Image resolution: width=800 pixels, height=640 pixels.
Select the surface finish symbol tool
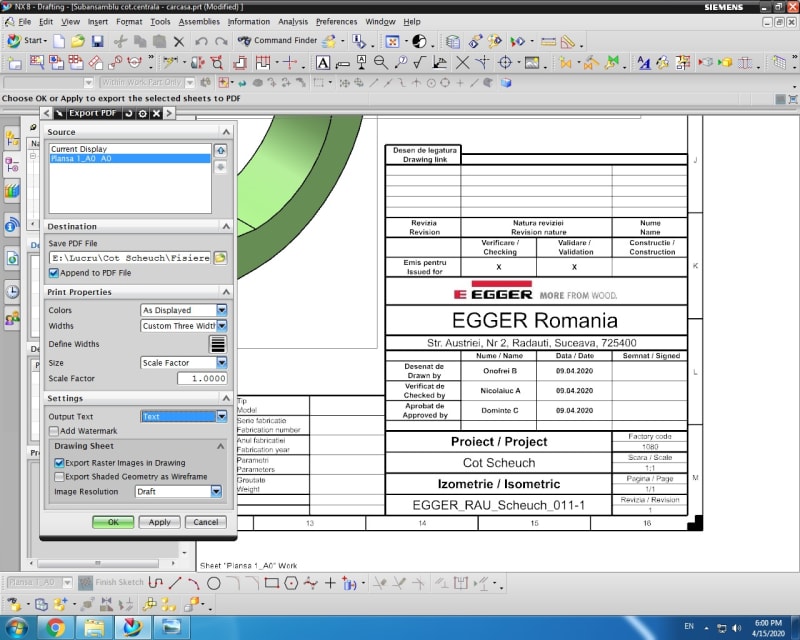tap(419, 62)
